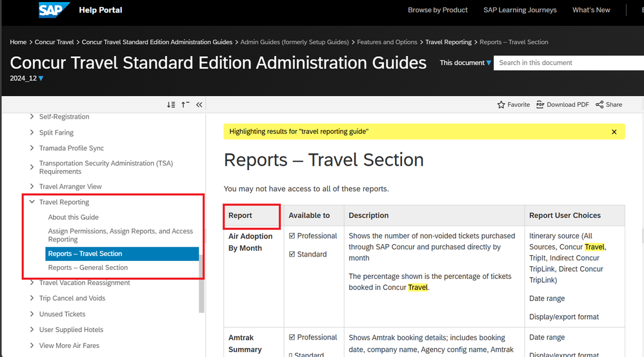Click Standard checkbox in Air Adoption row
The image size is (644, 357).
[292, 255]
